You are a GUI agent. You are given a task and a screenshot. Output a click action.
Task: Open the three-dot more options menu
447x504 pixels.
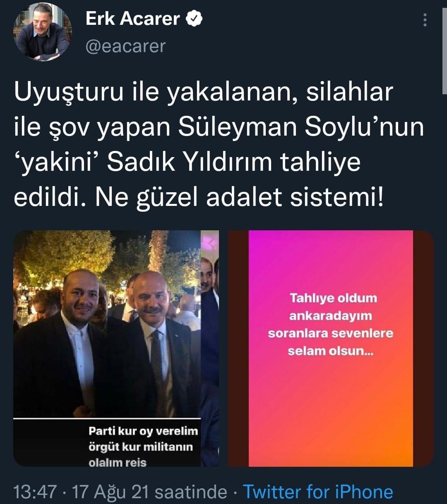coord(425,19)
